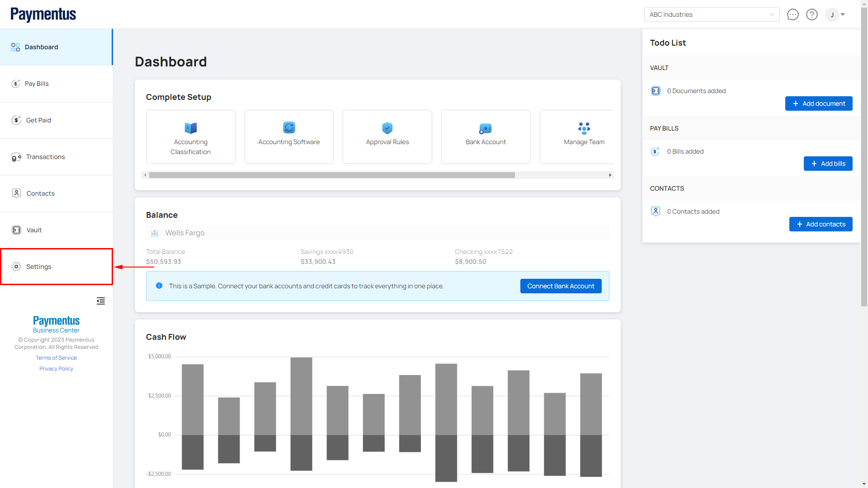The height and width of the screenshot is (488, 868).
Task: Open the Terms of Service link
Action: point(56,358)
